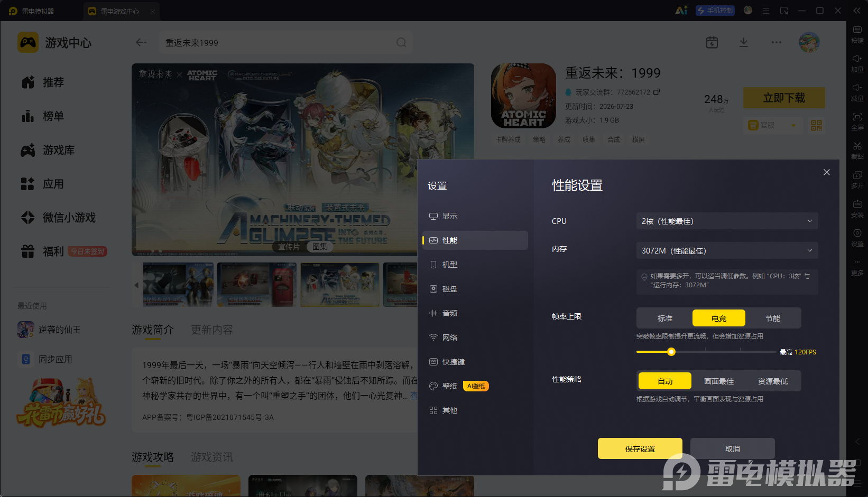This screenshot has width=868, height=497.
Task: Select 节能 frame rate limit
Action: (773, 318)
